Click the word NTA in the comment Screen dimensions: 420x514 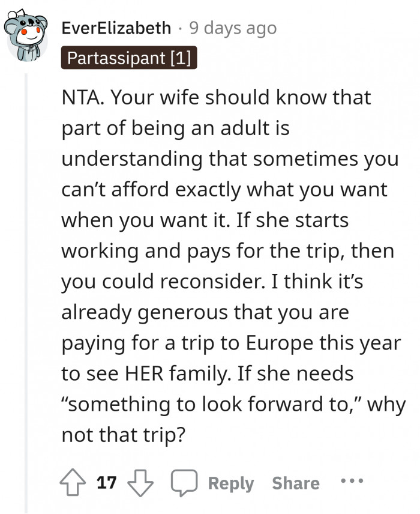(82, 97)
